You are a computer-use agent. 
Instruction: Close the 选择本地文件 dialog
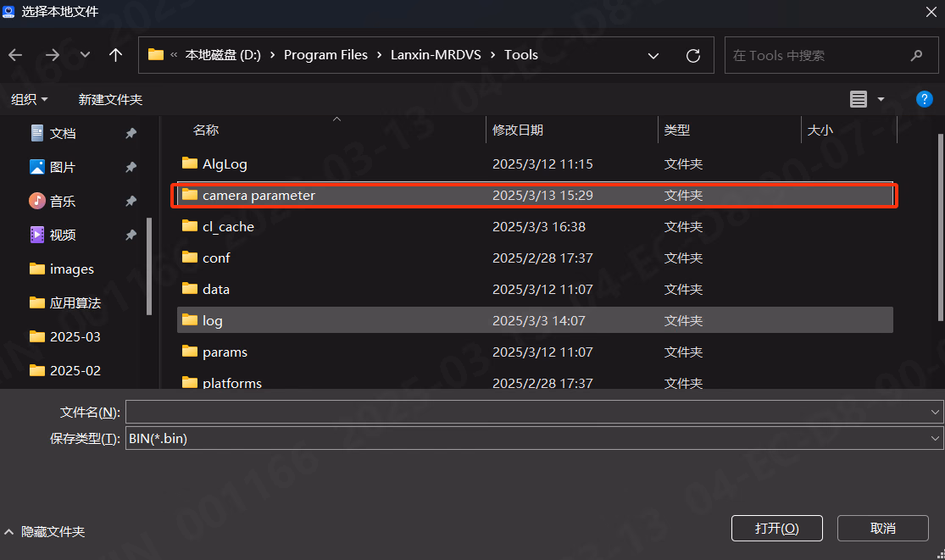931,12
